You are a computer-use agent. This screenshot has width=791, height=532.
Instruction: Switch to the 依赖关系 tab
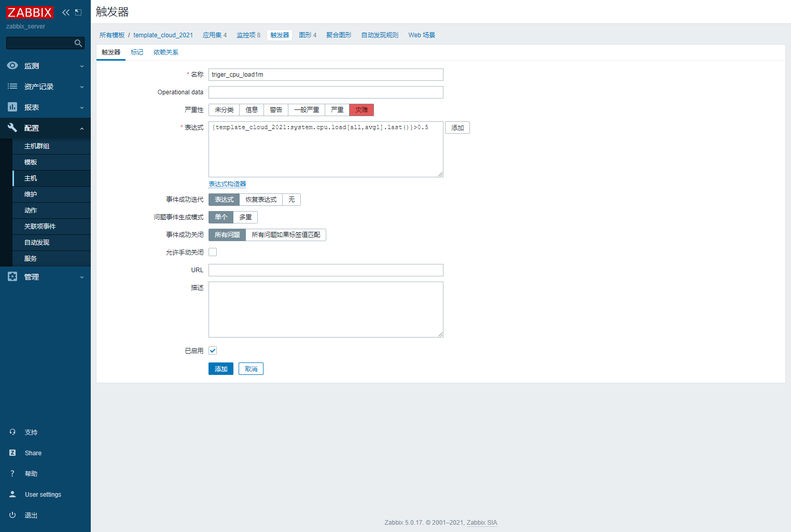165,52
